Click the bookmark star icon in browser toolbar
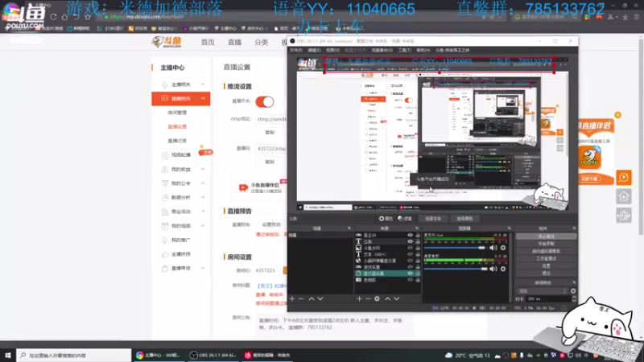This screenshot has height=362, width=644. (88, 17)
